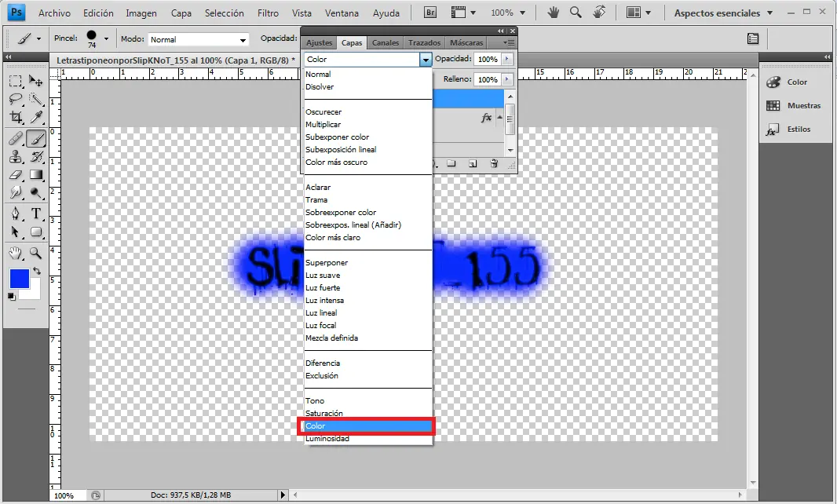Select the Horizontal Type tool

click(36, 214)
